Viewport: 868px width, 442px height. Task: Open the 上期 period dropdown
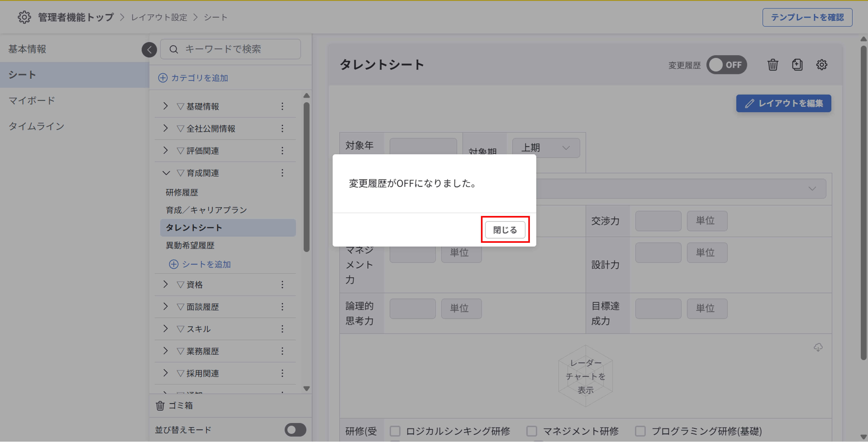[546, 148]
